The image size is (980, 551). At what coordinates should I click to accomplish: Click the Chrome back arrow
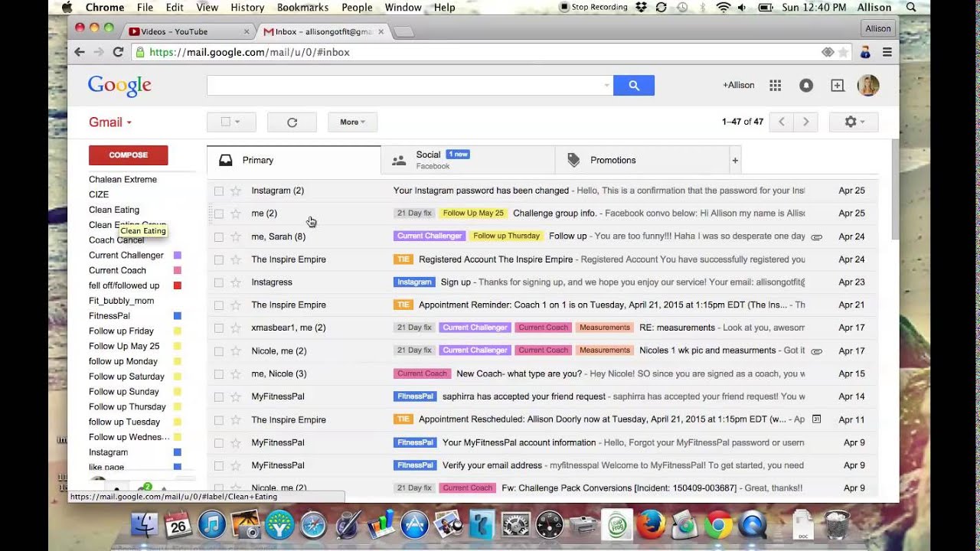80,52
